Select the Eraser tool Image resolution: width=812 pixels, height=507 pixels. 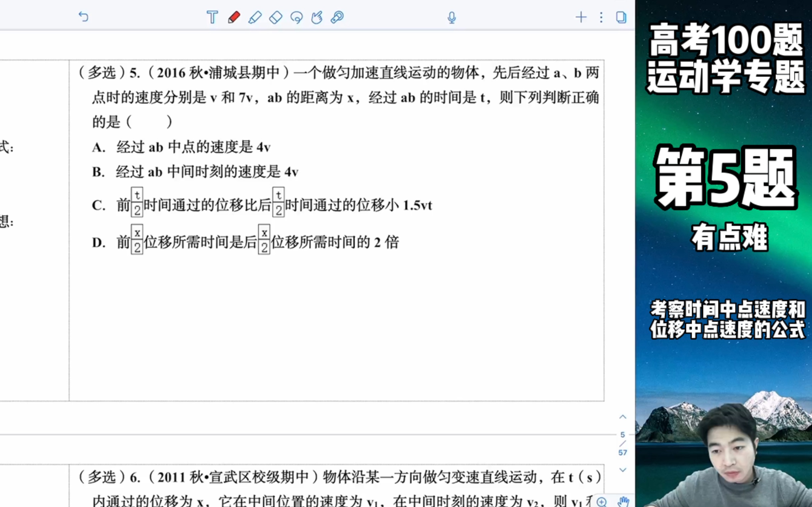coord(276,17)
